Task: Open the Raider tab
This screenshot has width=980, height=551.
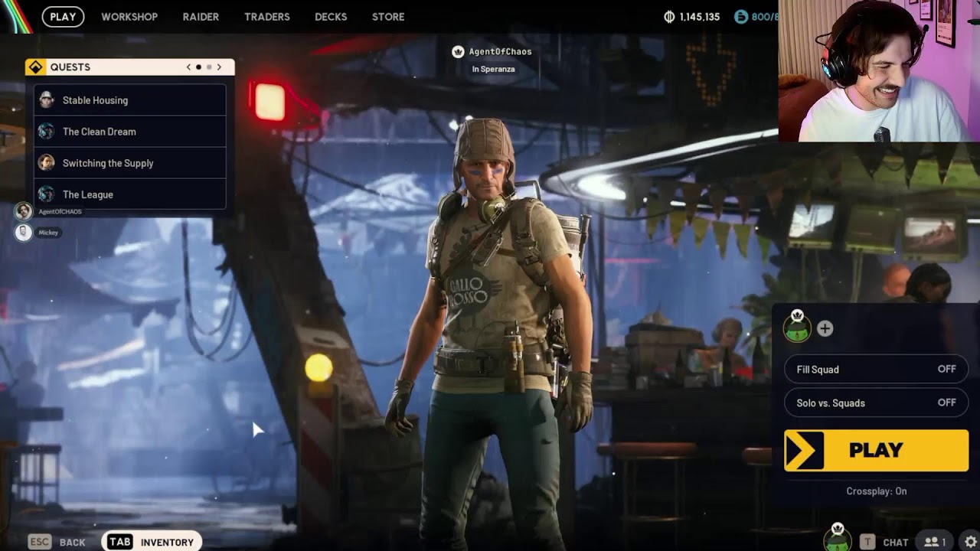Action: point(201,17)
